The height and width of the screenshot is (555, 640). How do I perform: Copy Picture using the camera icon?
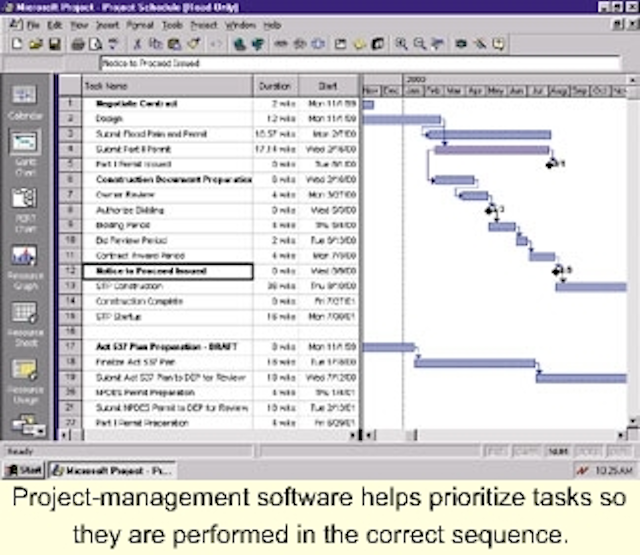click(461, 44)
